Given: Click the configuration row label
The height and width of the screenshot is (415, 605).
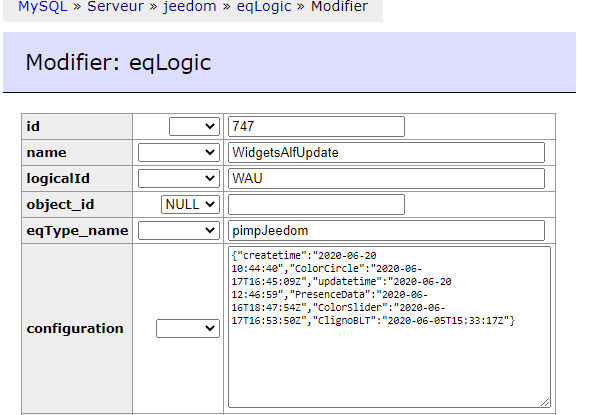Looking at the screenshot, I should [x=75, y=329].
